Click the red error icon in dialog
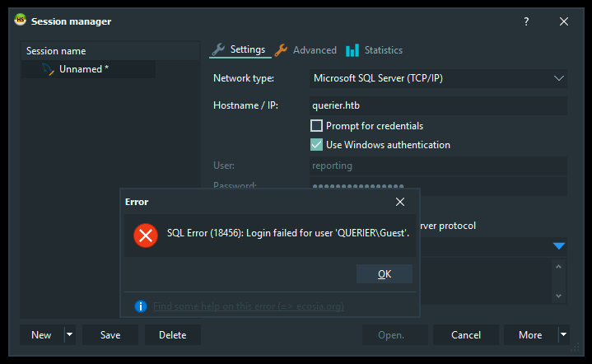The height and width of the screenshot is (364, 592). pos(146,236)
